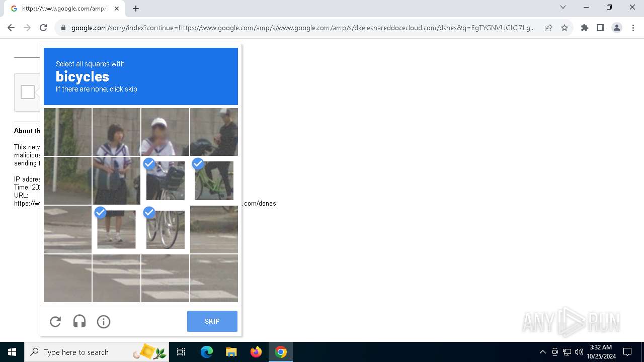Select the tile with the man in black

214,132
